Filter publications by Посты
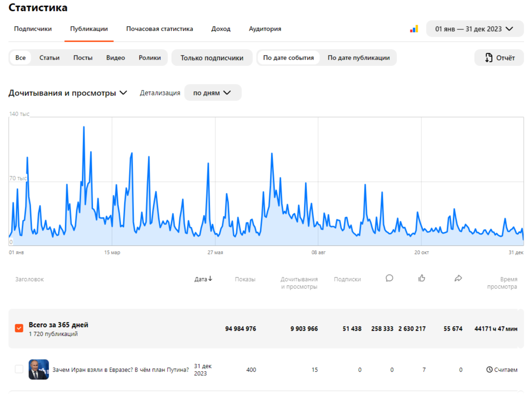This screenshot has height=396, width=532. click(83, 58)
